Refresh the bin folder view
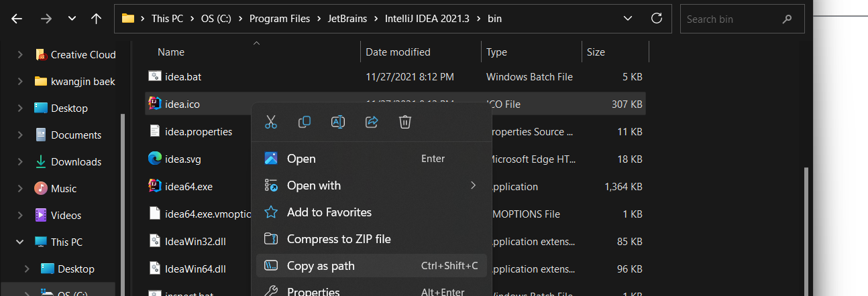This screenshot has width=868, height=296. pos(657,19)
